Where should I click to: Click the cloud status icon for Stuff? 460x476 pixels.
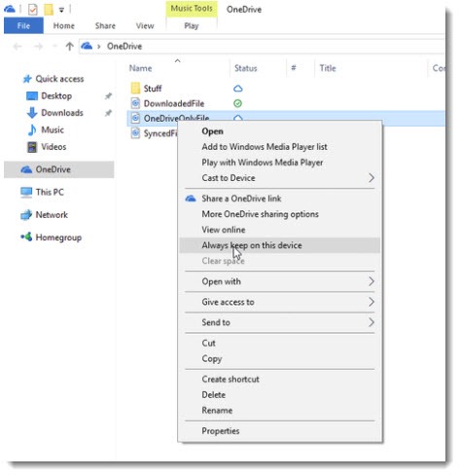(x=238, y=89)
